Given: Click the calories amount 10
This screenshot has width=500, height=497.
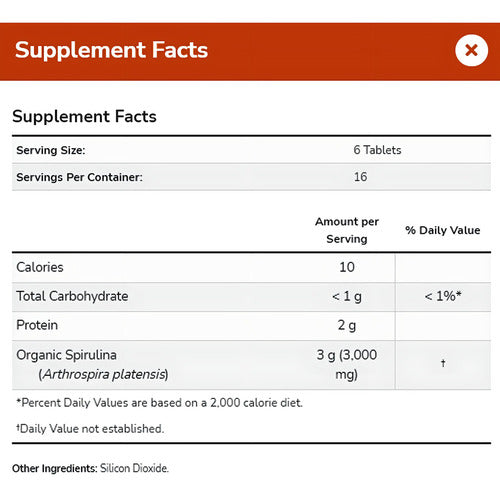Looking at the screenshot, I should pos(347,267).
